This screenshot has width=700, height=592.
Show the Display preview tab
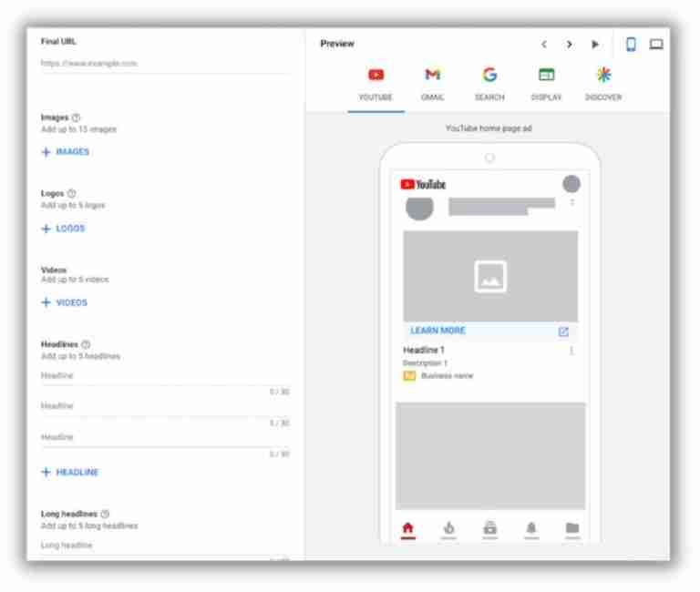(546, 84)
